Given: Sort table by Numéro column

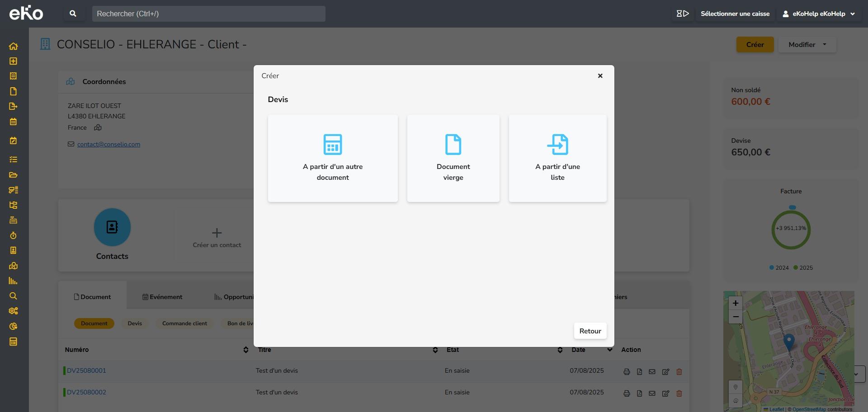Looking at the screenshot, I should coord(245,350).
